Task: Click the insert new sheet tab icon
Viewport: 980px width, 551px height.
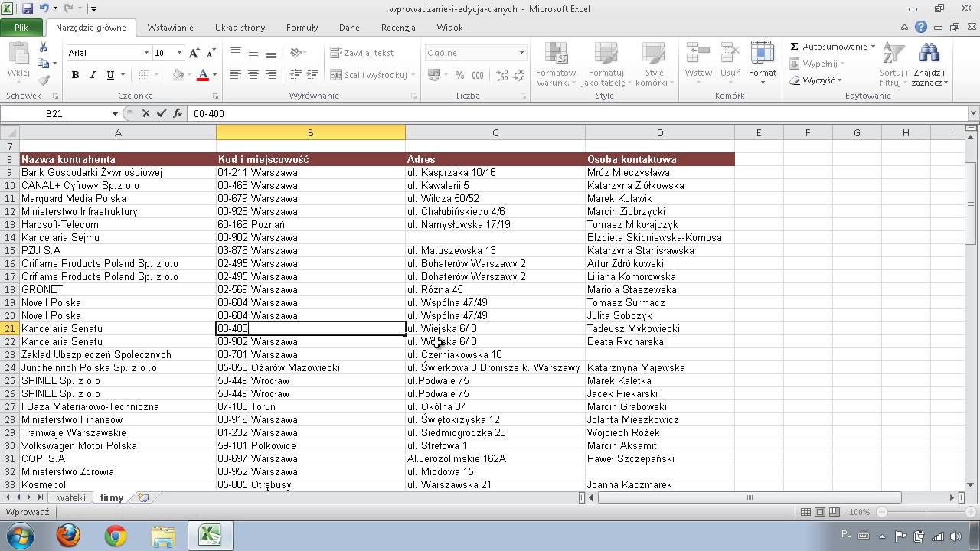Action: (x=143, y=497)
